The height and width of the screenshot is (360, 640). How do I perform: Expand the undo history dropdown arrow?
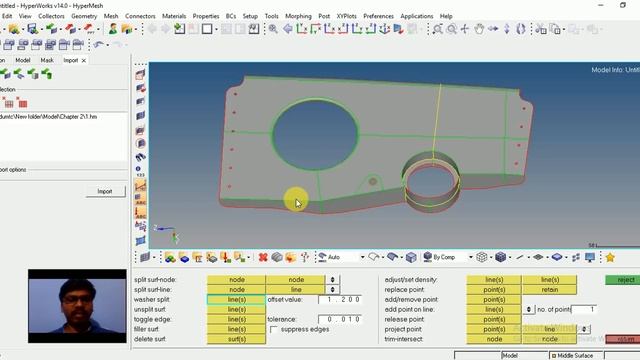tap(107, 44)
